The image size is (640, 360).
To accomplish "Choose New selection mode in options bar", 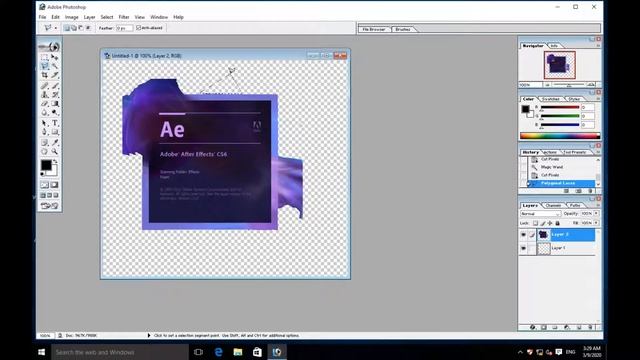I will click(67, 28).
